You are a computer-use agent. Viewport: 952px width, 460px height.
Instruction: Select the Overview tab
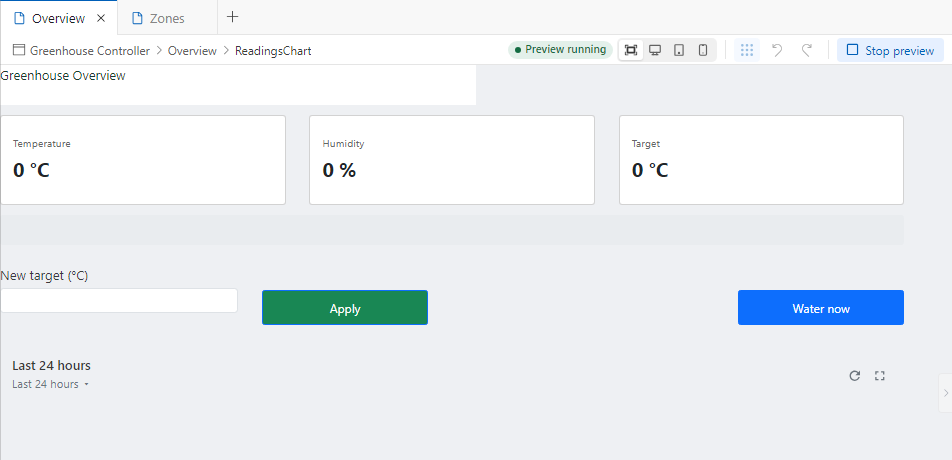click(x=58, y=18)
